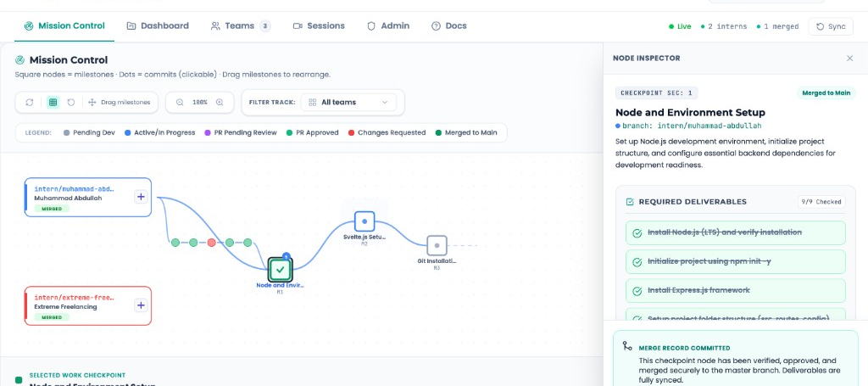Screen dimensions: 868x386
Task: Toggle Initialize project using npm init deliverable checkbox
Action: pyautogui.click(x=637, y=261)
